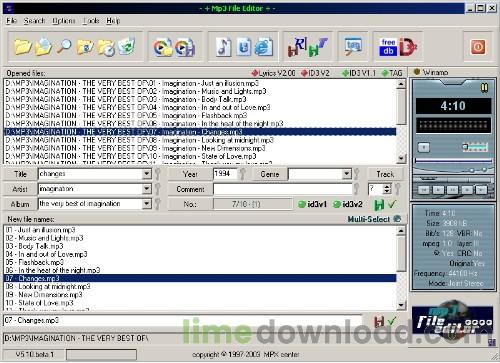Click the Track button
500x363 pixels.
tap(385, 174)
